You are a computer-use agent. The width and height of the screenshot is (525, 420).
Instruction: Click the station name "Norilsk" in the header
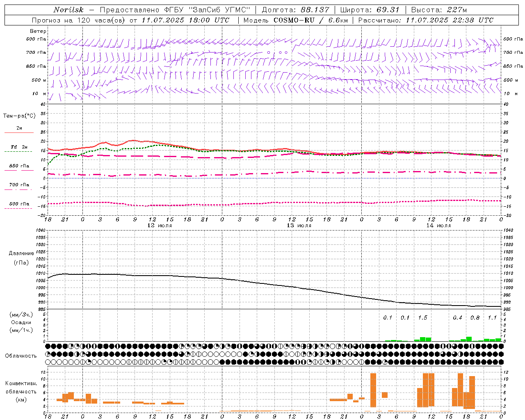(68, 10)
